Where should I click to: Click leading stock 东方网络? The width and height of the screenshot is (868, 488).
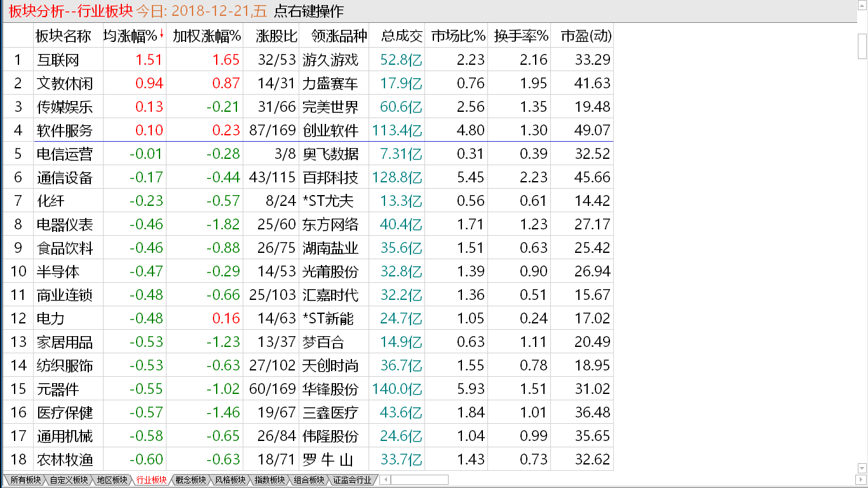330,224
